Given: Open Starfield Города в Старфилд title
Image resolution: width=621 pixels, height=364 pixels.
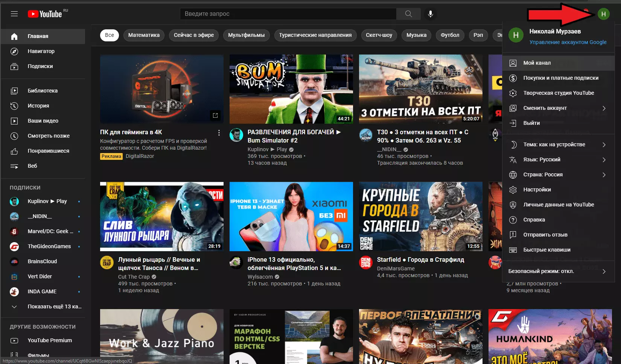Looking at the screenshot, I should click(420, 259).
